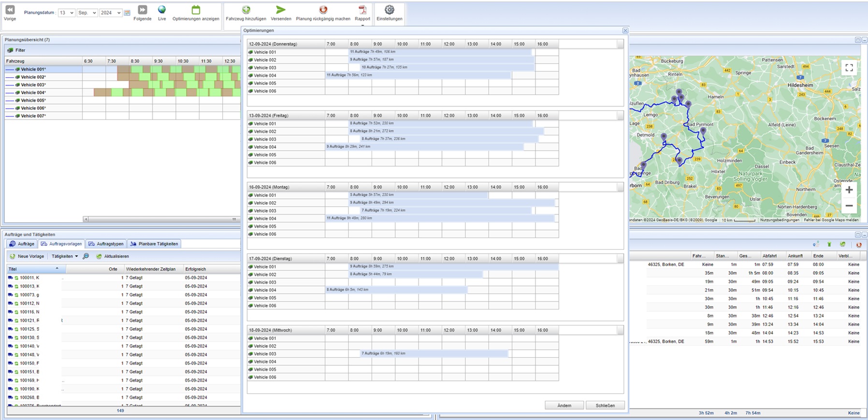
Task: Click the Schließen button
Action: [x=605, y=406]
